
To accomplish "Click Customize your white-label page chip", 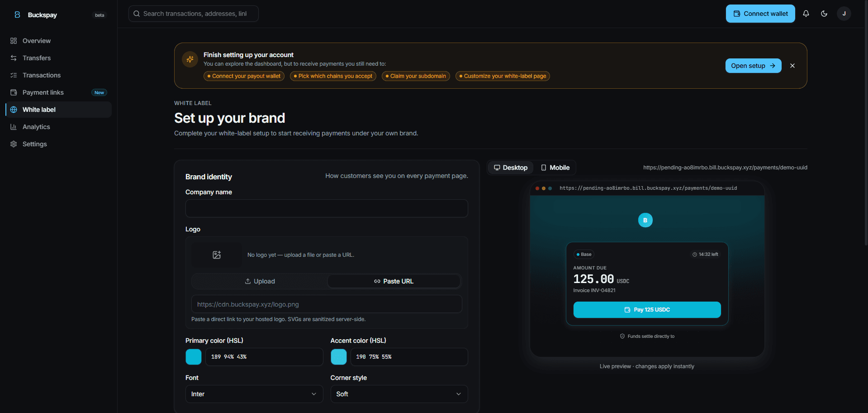I will pyautogui.click(x=503, y=76).
